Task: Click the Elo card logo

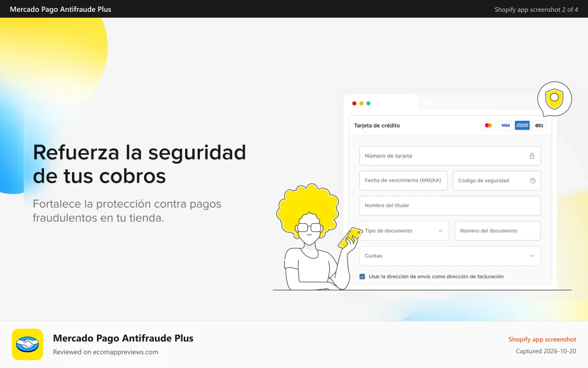Action: click(x=539, y=126)
